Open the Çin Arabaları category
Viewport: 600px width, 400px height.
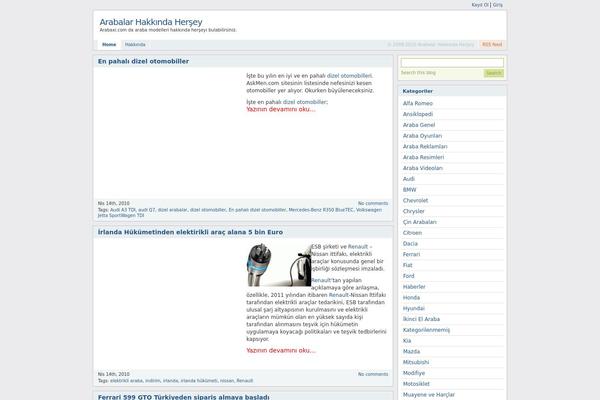420,222
